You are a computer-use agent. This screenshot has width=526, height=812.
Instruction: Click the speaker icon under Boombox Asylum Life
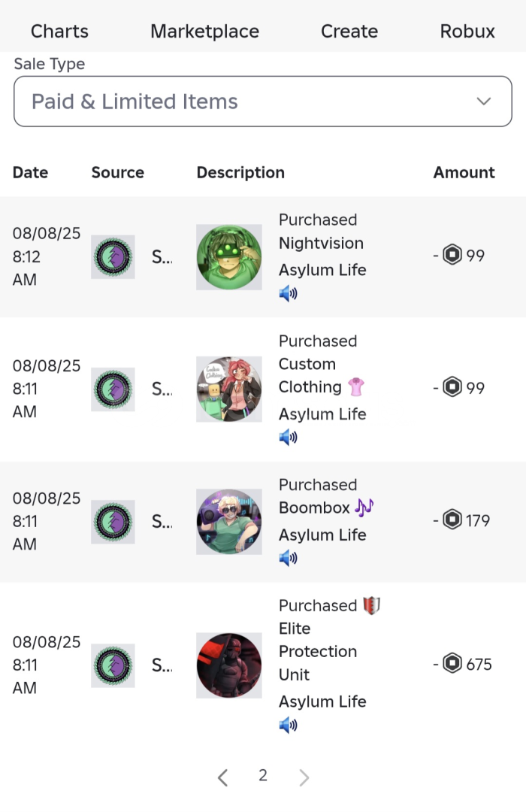tap(289, 559)
